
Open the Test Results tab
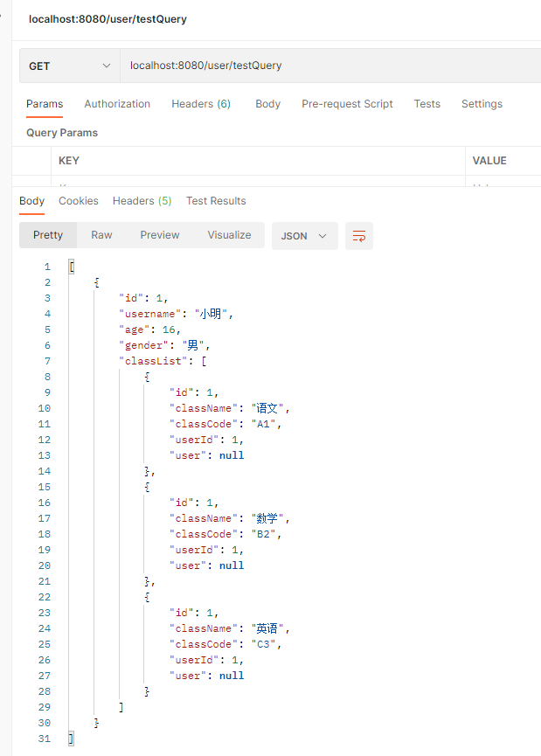[x=216, y=201]
